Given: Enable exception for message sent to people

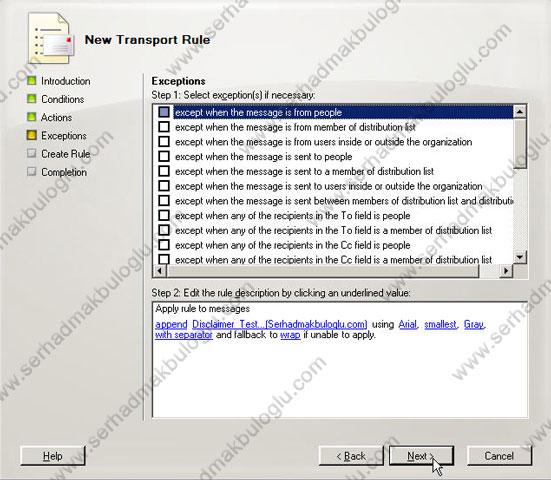Looking at the screenshot, I should (164, 156).
